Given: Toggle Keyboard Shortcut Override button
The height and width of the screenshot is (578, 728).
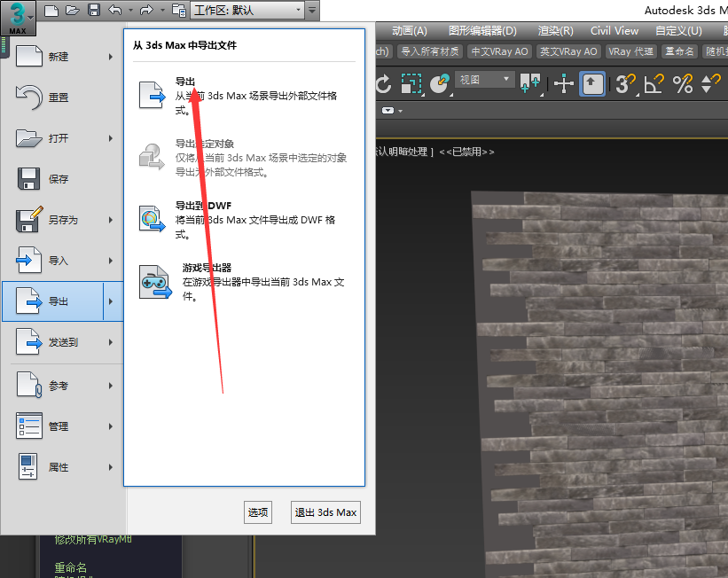Looking at the screenshot, I should coord(592,84).
